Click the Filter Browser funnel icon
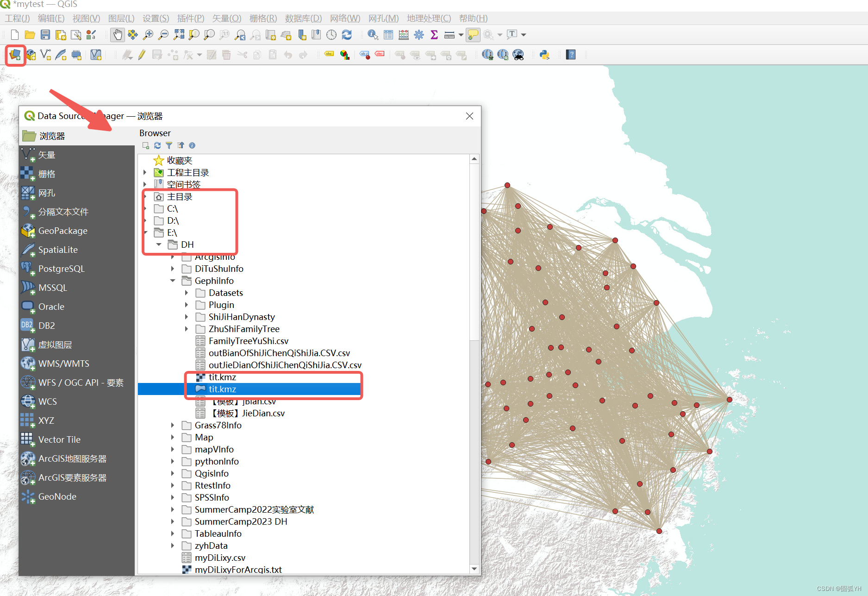This screenshot has width=868, height=596. point(169,145)
